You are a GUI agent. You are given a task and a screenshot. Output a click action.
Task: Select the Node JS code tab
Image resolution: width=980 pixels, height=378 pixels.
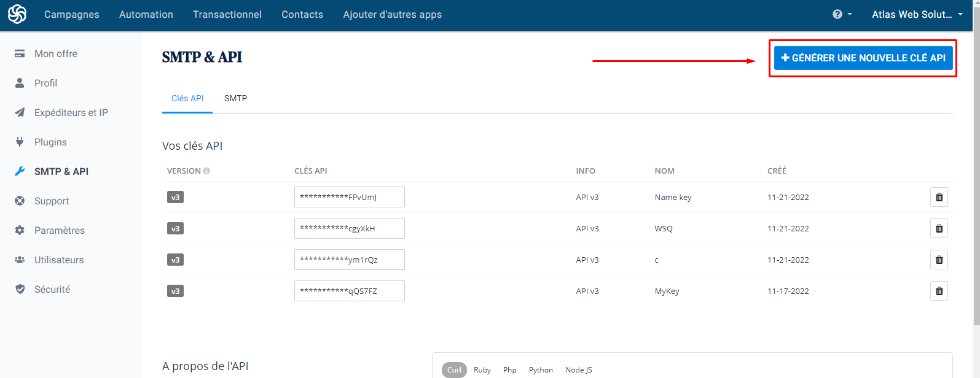[579, 369]
